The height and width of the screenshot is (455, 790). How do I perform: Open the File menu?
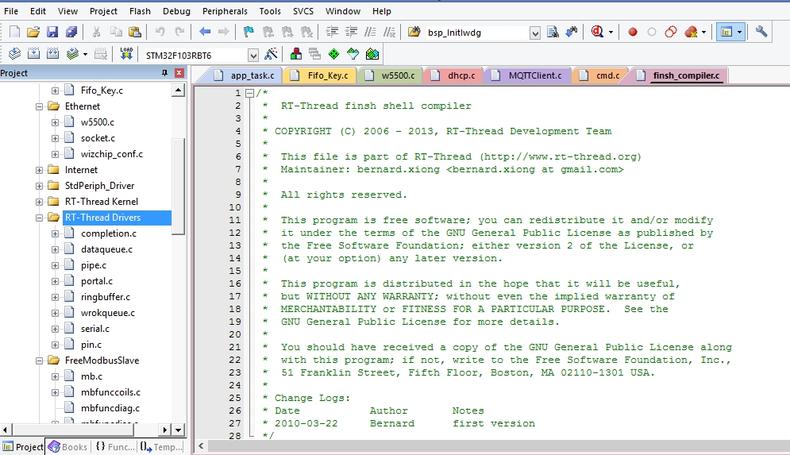pyautogui.click(x=11, y=11)
